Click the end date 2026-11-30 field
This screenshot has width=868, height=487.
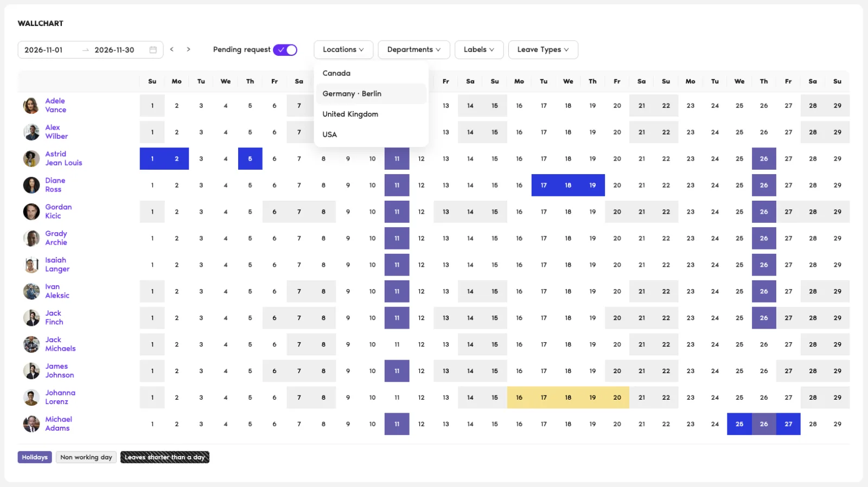coord(114,50)
